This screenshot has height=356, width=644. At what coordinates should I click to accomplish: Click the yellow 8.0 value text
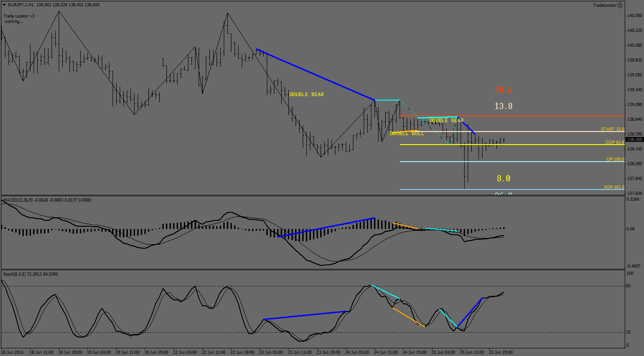tap(503, 178)
